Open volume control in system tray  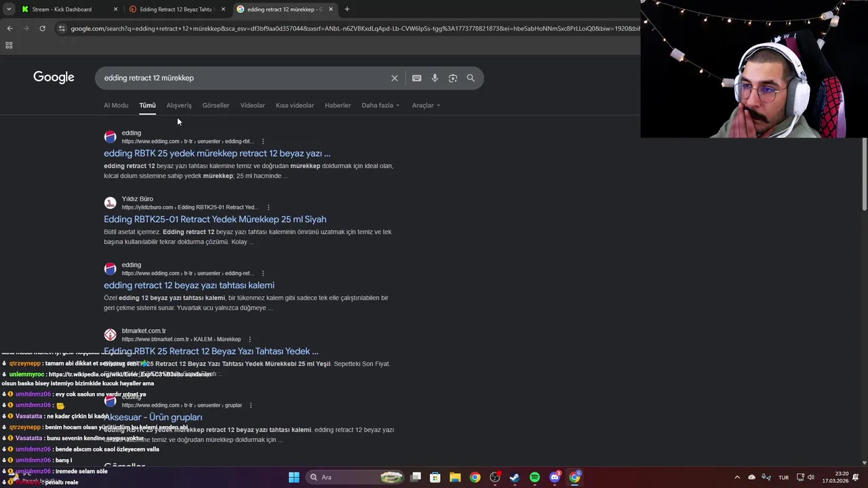coord(811,477)
